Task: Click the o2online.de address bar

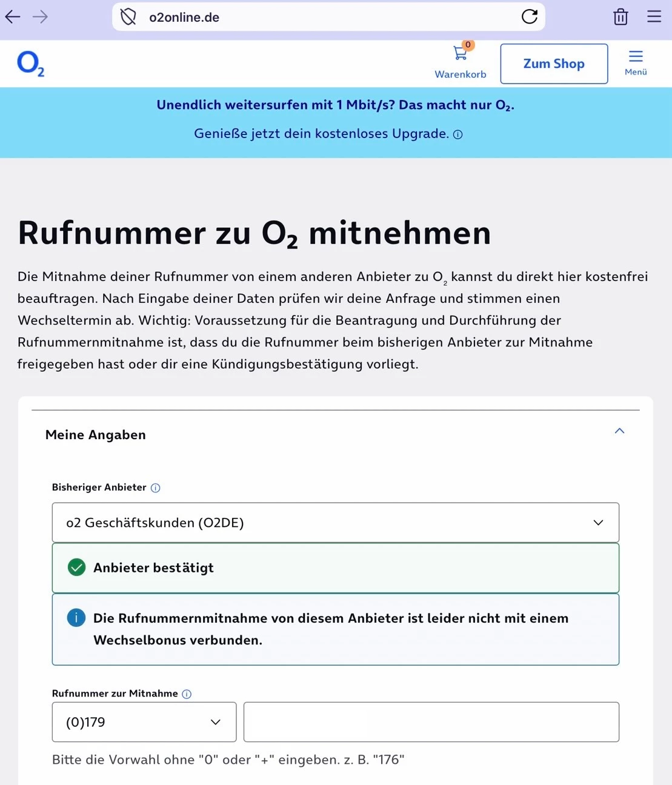Action: click(x=328, y=17)
